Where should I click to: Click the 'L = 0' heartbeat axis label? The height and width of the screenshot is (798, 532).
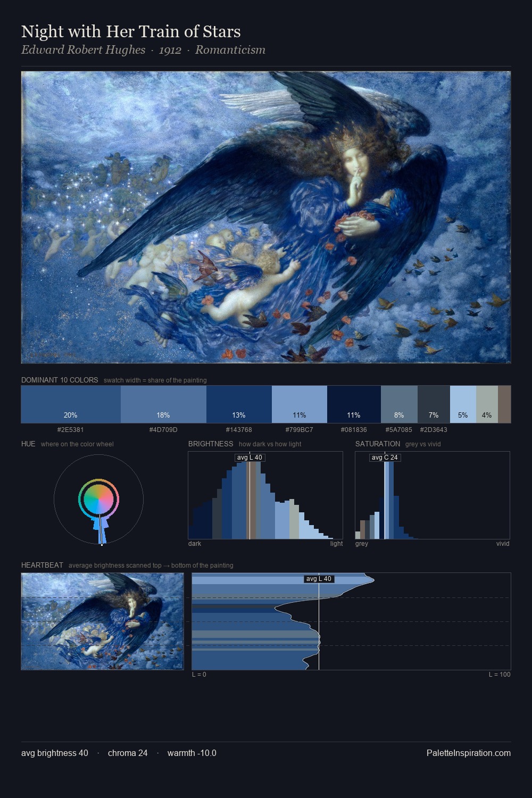(x=199, y=675)
